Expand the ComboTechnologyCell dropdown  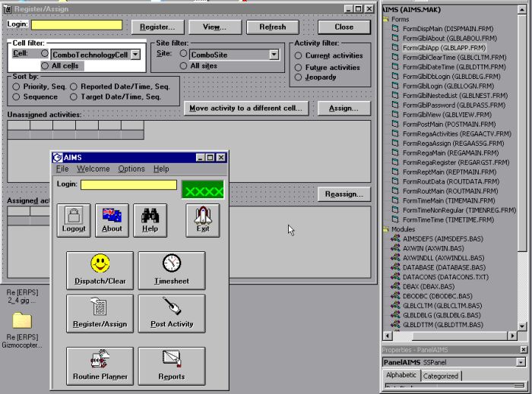(x=135, y=55)
